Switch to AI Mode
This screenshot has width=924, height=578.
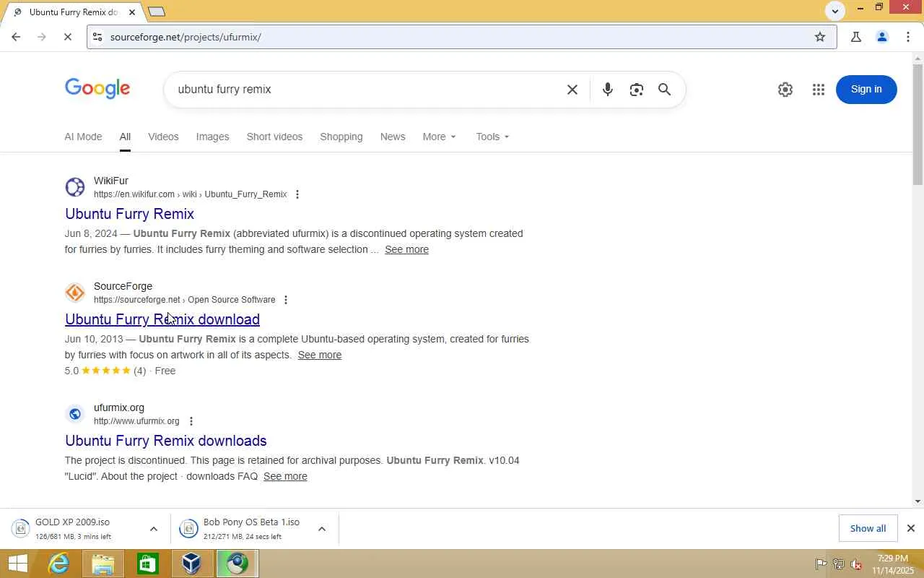[x=83, y=137]
